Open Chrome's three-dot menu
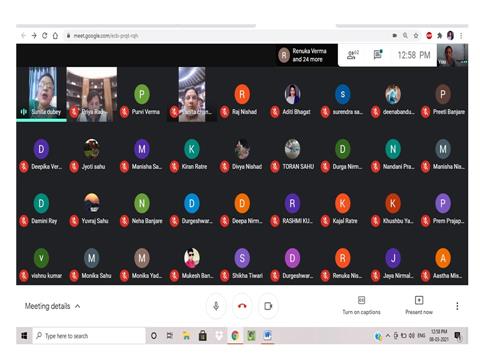 (x=461, y=35)
